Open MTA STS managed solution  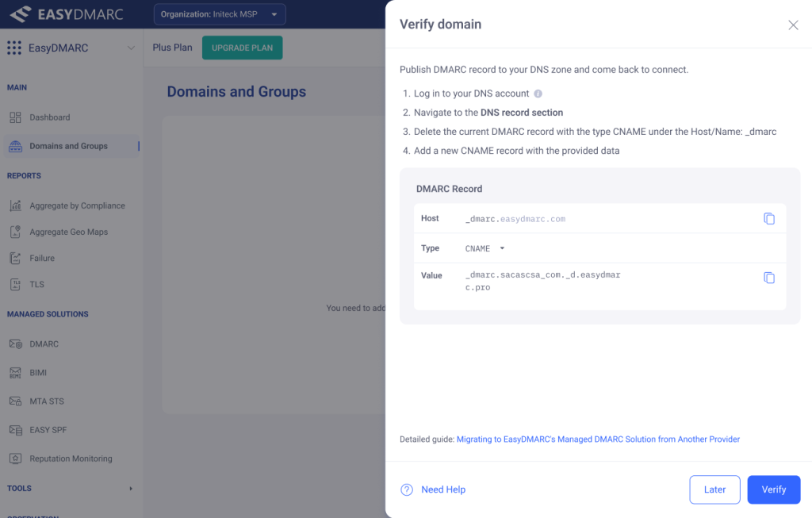coord(47,401)
